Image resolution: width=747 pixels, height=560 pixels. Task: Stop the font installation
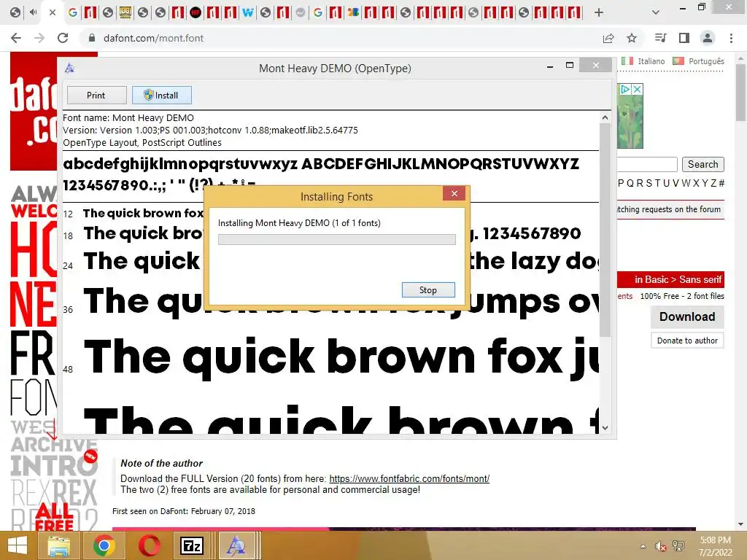tap(427, 290)
